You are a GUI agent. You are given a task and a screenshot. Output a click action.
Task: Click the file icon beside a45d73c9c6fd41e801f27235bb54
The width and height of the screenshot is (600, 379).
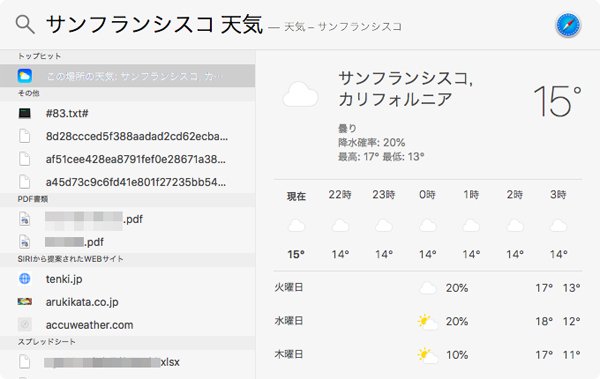[25, 182]
